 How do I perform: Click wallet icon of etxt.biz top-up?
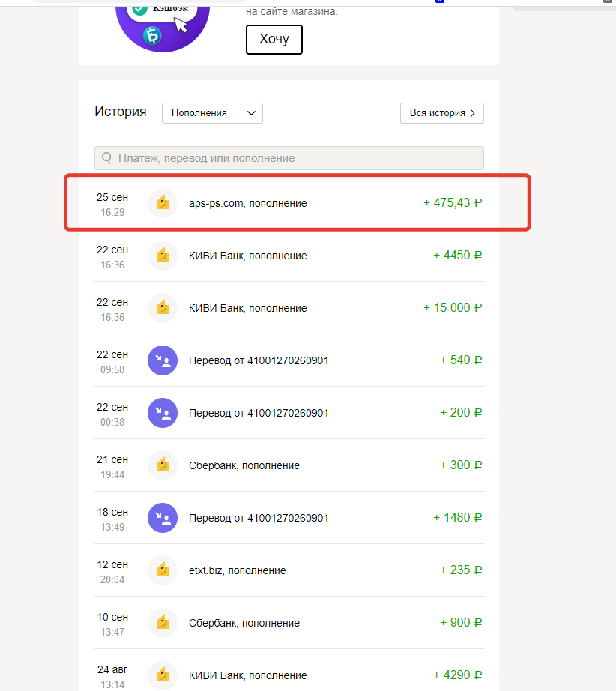tap(163, 570)
